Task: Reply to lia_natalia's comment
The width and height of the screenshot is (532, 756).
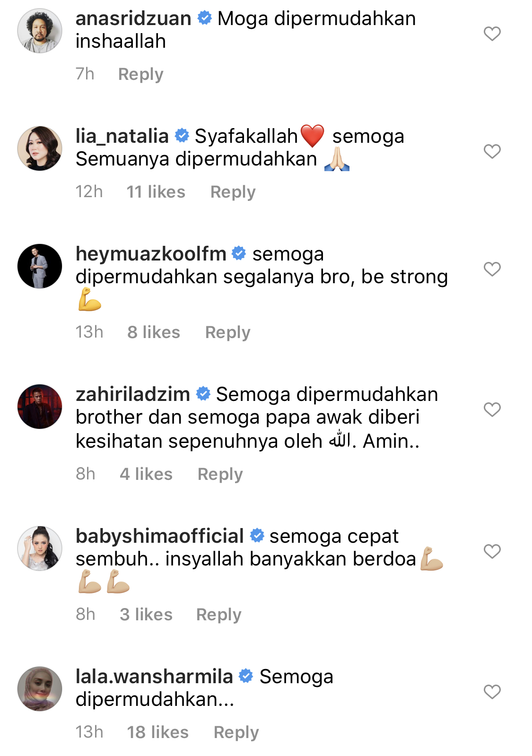Action: click(x=233, y=192)
